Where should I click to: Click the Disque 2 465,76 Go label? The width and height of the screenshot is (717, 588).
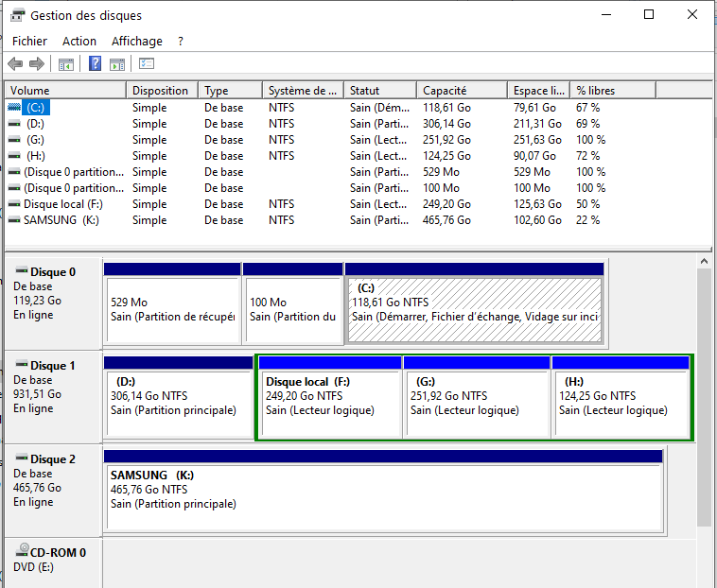point(37,488)
